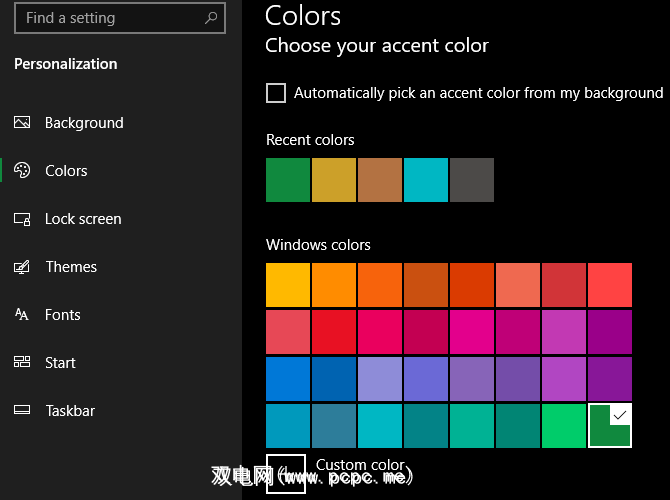Open the Lock screen settings page
The height and width of the screenshot is (500, 670).
tap(83, 219)
